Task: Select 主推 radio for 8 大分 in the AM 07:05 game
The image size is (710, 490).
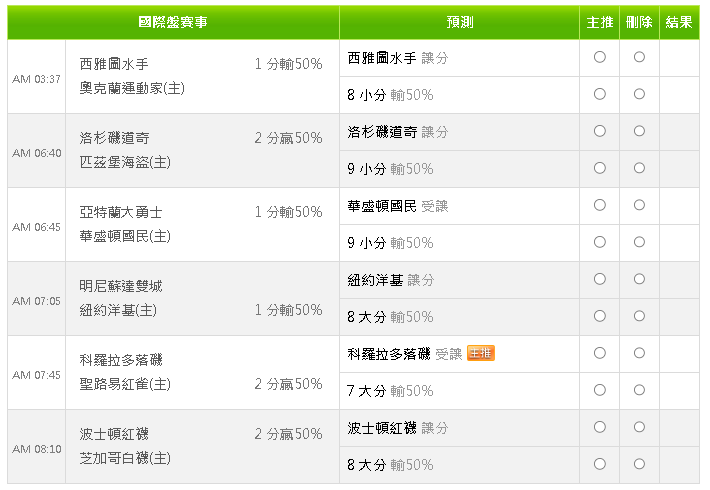Action: (600, 316)
